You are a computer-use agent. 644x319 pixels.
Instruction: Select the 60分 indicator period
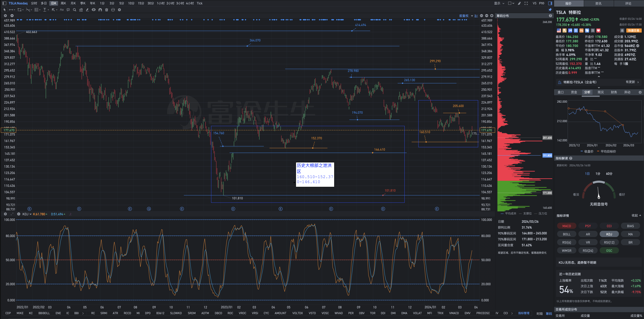[x=609, y=174]
